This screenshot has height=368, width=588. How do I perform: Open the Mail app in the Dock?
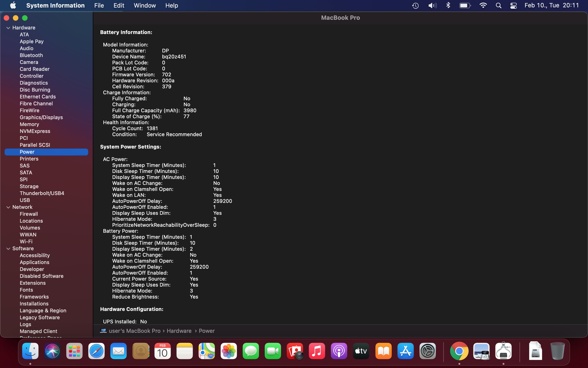tap(118, 351)
